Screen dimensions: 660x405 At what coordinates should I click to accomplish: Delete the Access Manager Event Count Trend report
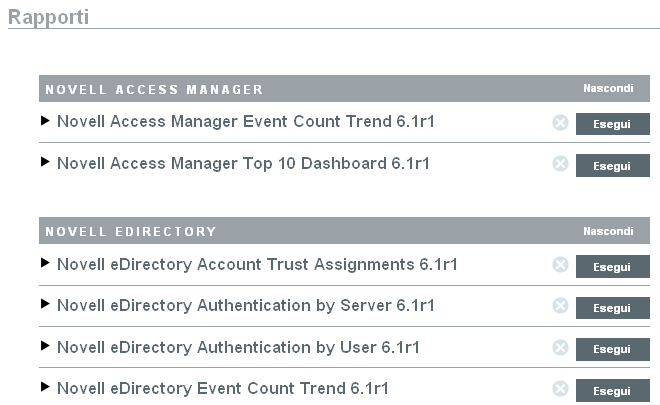point(560,123)
